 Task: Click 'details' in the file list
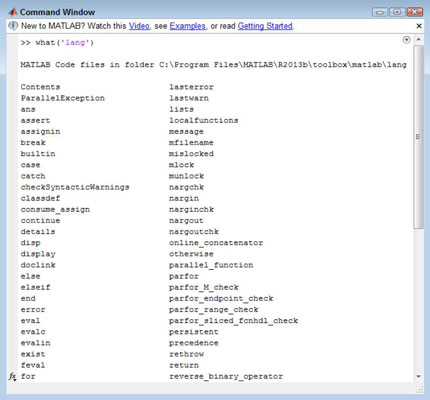(x=38, y=231)
